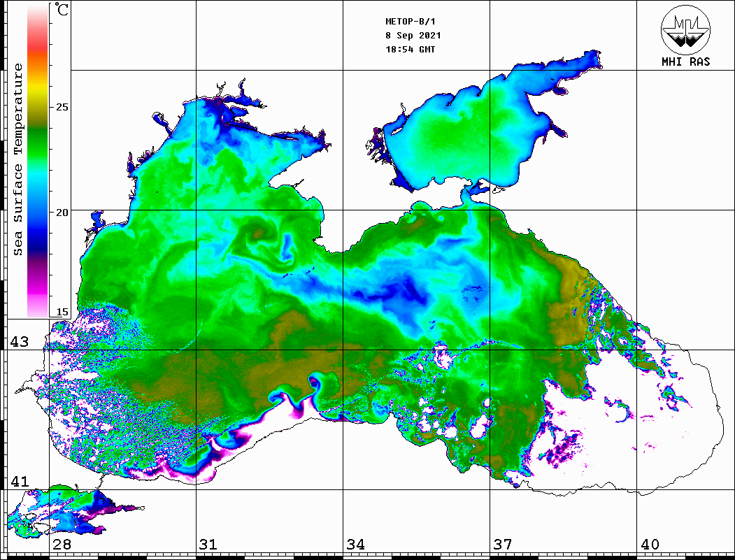Click the 20 mark on color scale

(x=62, y=213)
